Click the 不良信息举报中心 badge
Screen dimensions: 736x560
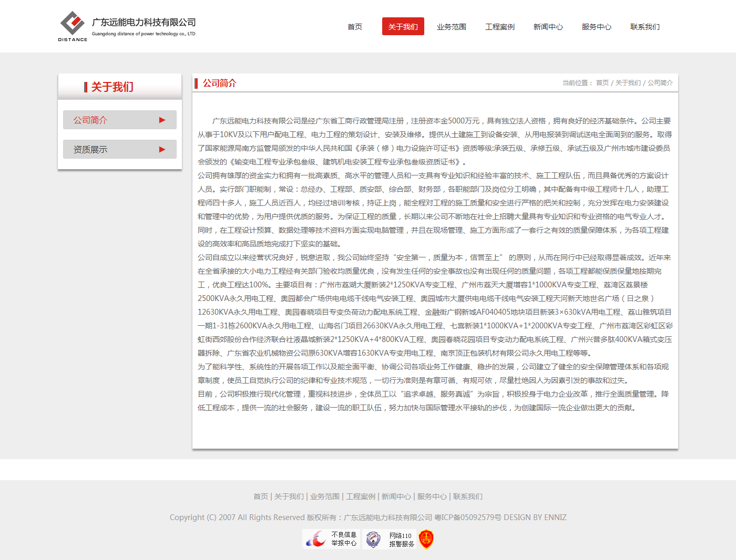click(x=331, y=539)
